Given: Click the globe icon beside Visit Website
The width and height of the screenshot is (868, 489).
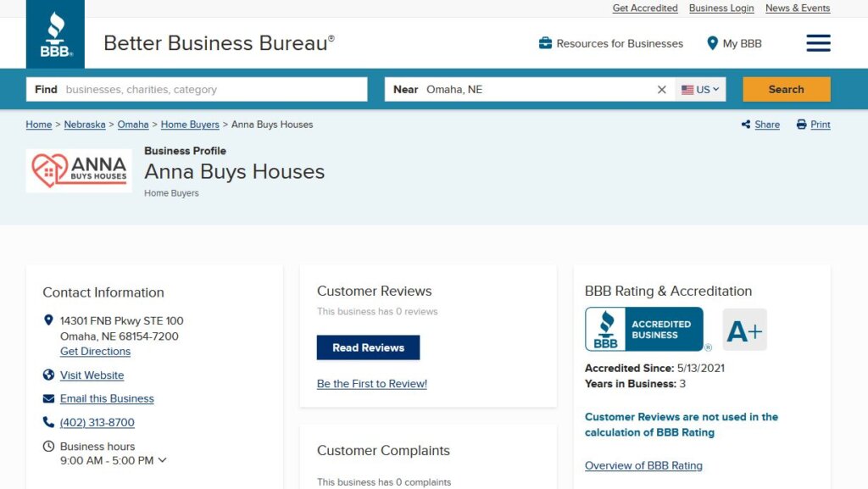Looking at the screenshot, I should click(x=48, y=375).
